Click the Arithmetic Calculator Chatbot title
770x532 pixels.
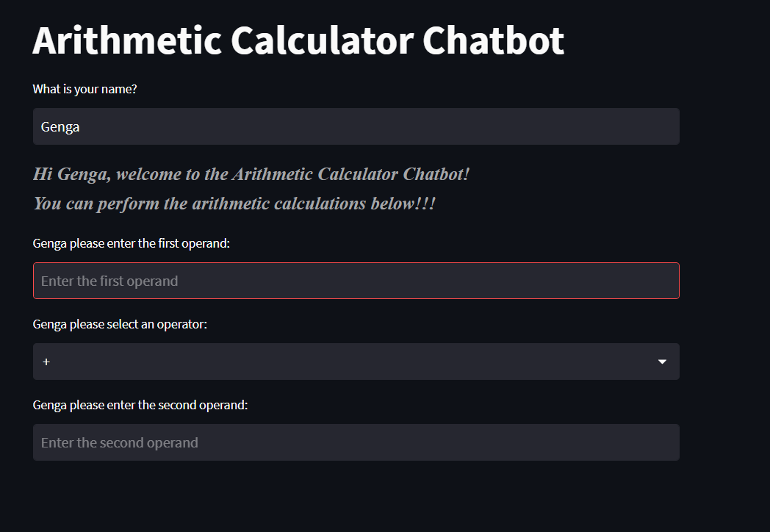click(x=298, y=40)
